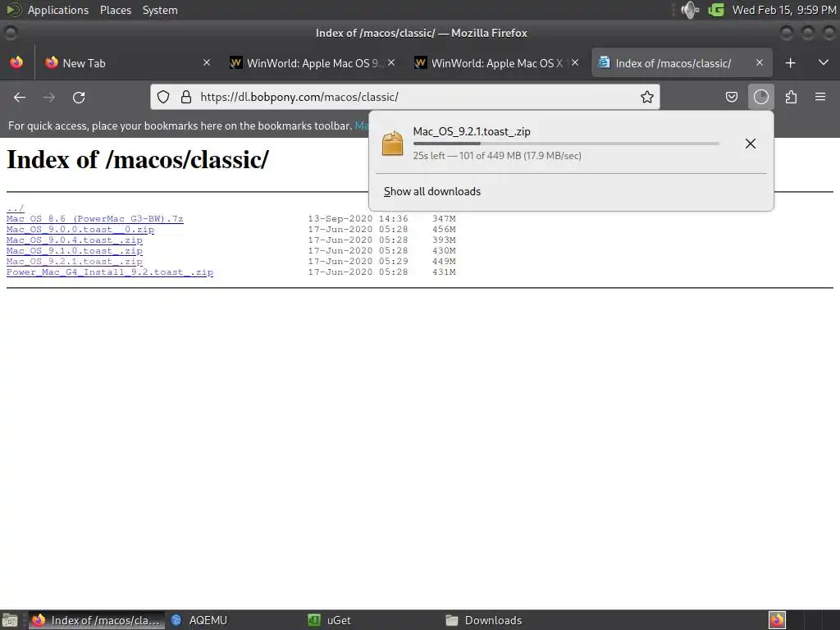Click the forward navigation arrow

[48, 98]
